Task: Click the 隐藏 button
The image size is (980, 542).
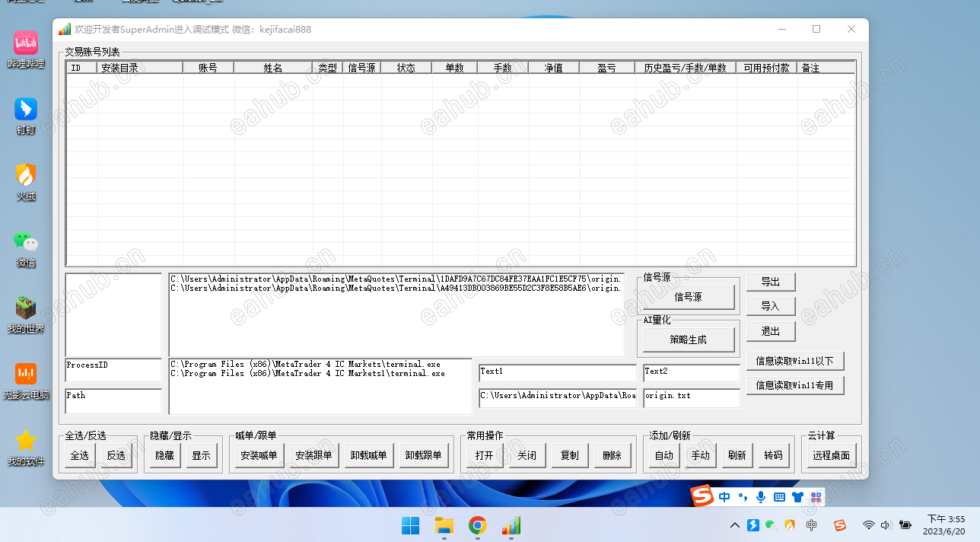Action: [x=165, y=455]
